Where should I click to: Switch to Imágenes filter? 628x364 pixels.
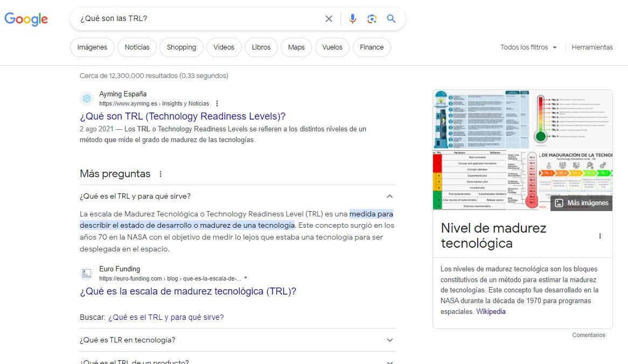click(x=92, y=47)
